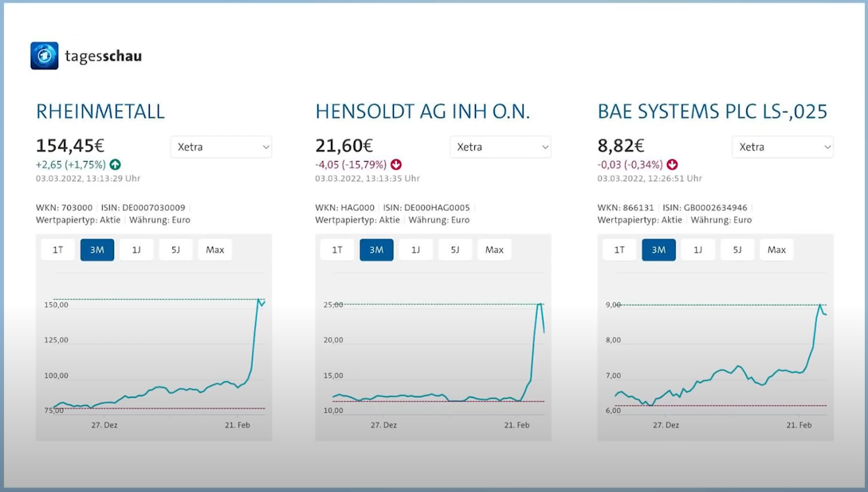Viewport: 868px width, 492px height.
Task: Click Hensoldt red down-arrow indicator
Action: (x=396, y=165)
